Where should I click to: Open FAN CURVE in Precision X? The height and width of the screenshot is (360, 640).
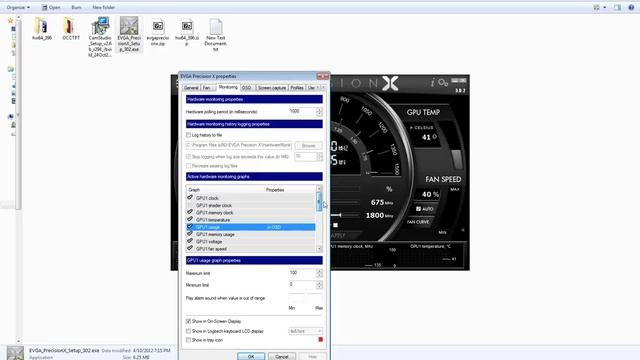(x=418, y=222)
